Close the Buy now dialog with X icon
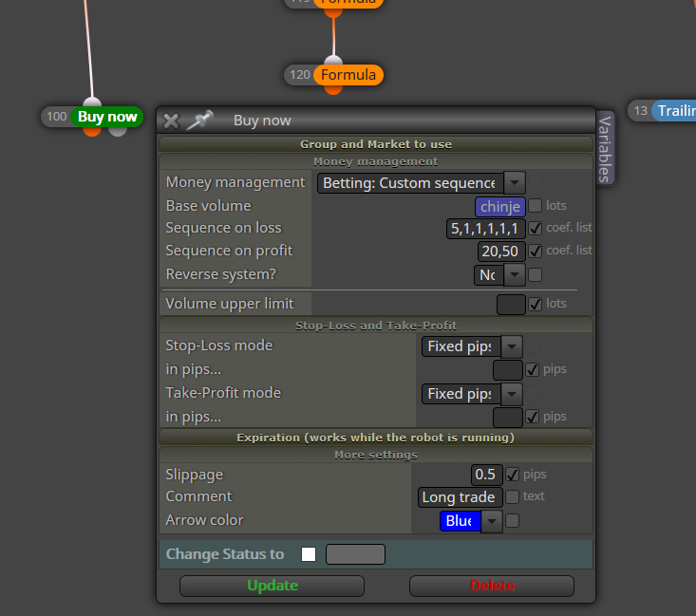The width and height of the screenshot is (696, 616). tap(171, 121)
